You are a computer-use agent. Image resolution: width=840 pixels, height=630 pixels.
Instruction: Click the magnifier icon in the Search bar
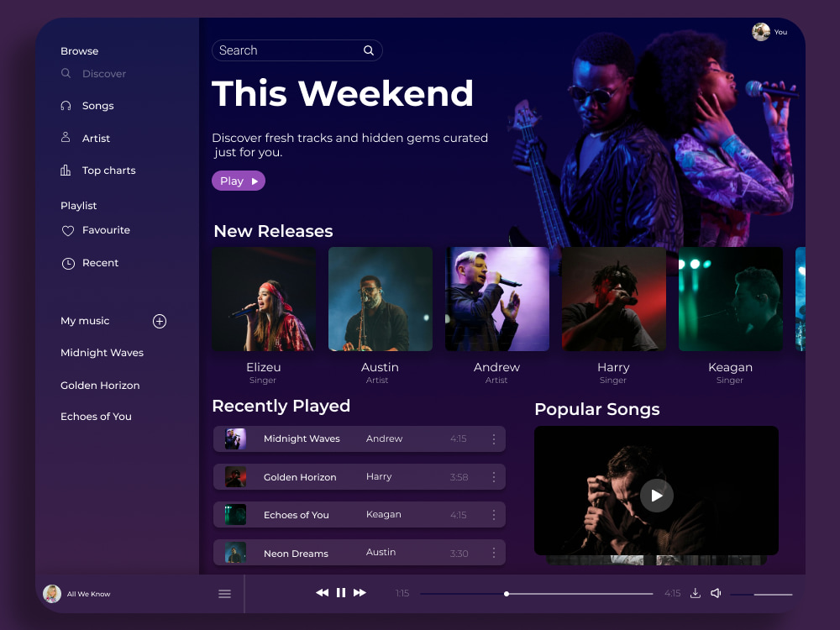369,50
